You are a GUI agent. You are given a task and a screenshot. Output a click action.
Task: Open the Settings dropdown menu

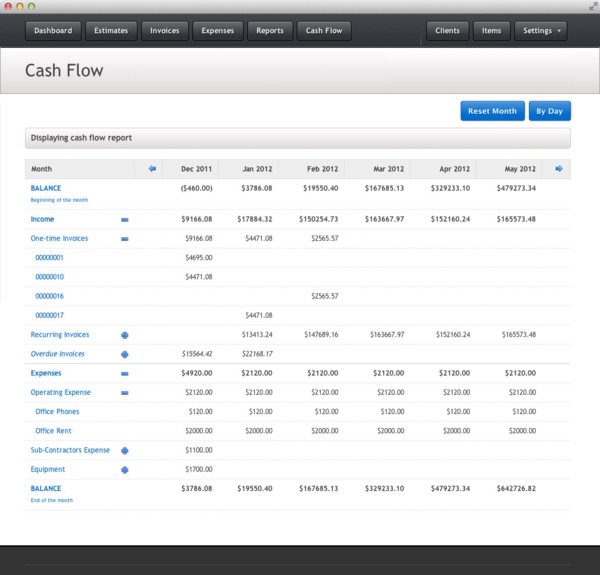pyautogui.click(x=540, y=31)
